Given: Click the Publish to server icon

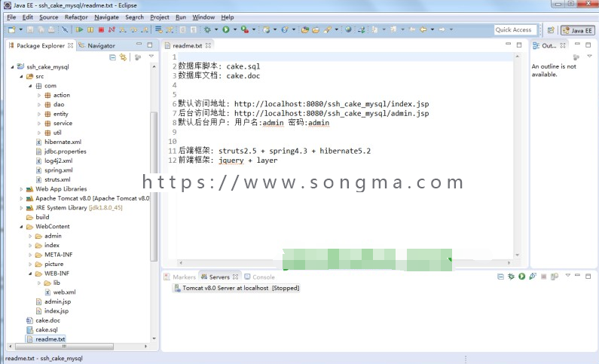Looking at the screenshot, I should pyautogui.click(x=555, y=277).
